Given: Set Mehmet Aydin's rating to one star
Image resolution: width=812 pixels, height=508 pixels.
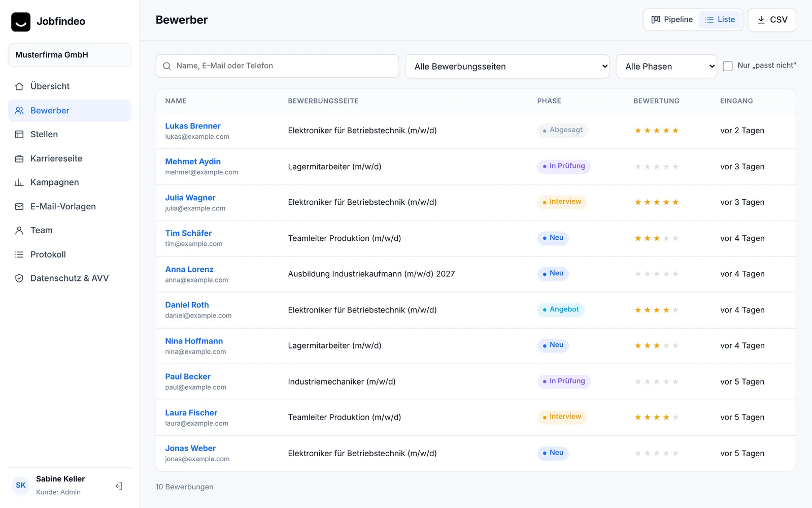Looking at the screenshot, I should pyautogui.click(x=638, y=167).
